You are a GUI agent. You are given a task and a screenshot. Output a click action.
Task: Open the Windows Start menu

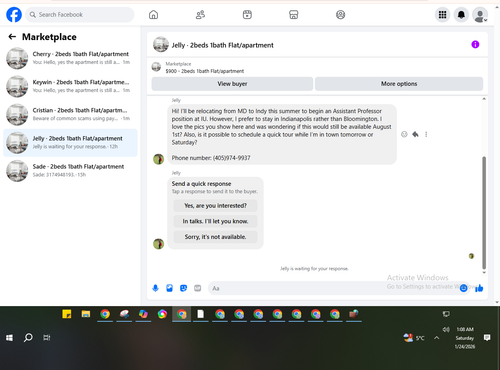[9, 338]
